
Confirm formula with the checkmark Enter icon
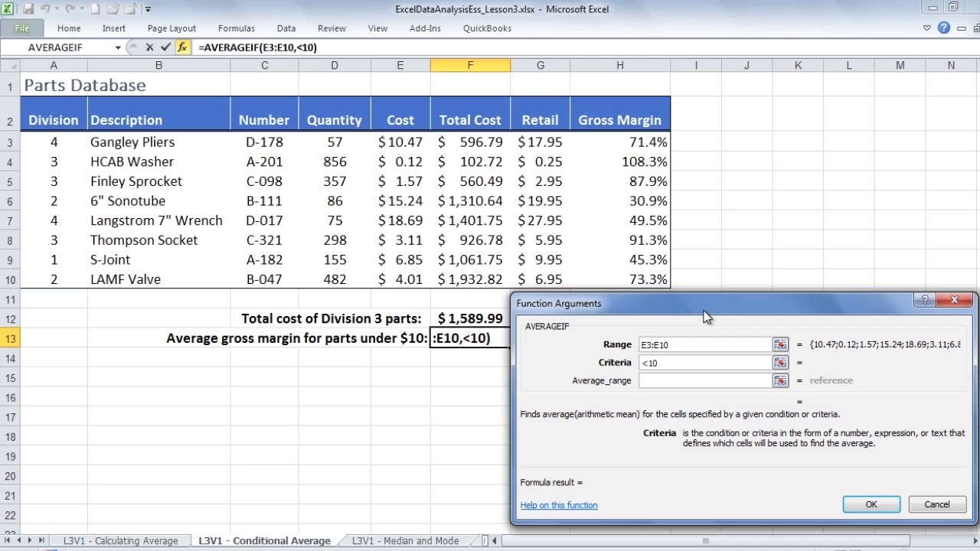coord(165,47)
